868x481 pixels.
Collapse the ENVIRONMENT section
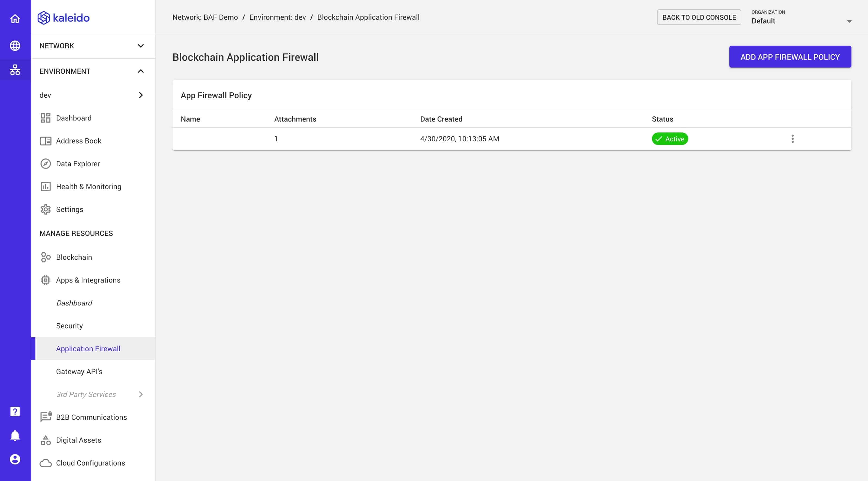[141, 71]
